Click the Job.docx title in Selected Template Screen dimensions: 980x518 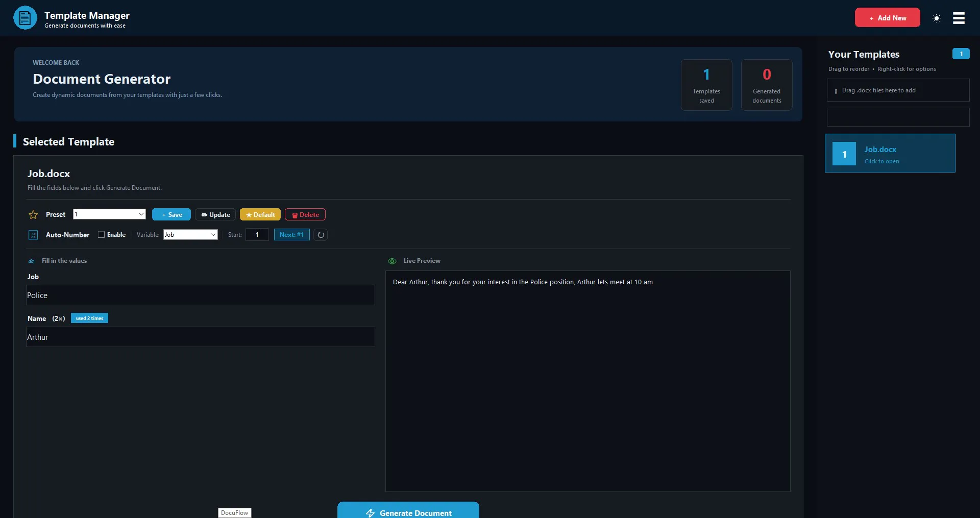click(48, 174)
